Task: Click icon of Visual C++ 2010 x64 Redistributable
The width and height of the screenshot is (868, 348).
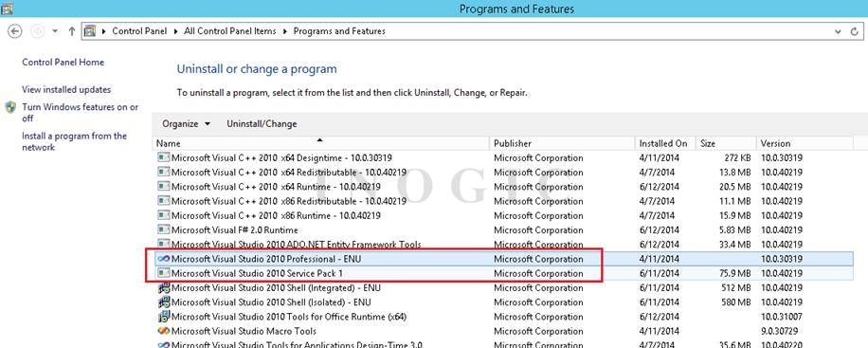Action: tap(163, 172)
